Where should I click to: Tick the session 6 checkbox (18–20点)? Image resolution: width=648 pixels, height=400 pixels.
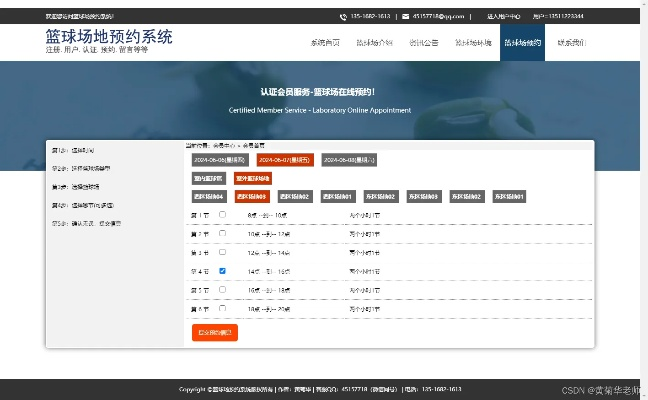222,309
